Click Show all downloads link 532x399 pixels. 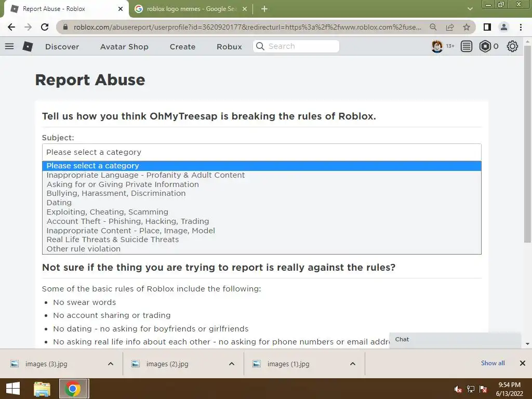pos(493,363)
